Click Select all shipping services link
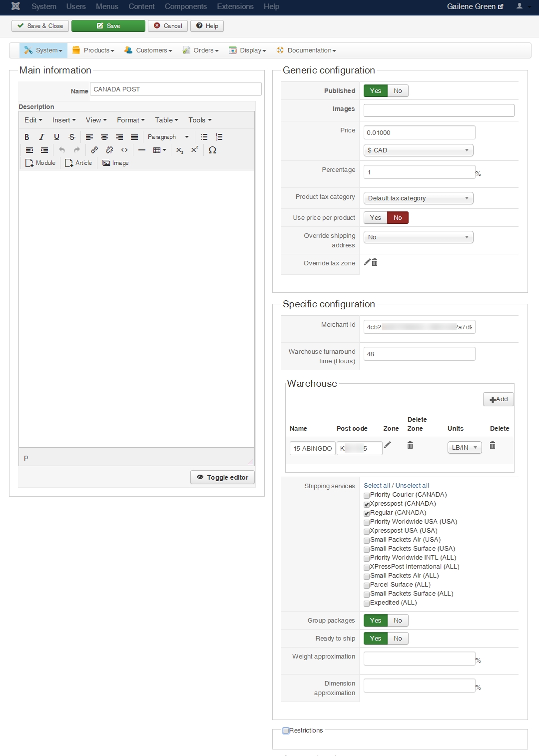 point(377,486)
